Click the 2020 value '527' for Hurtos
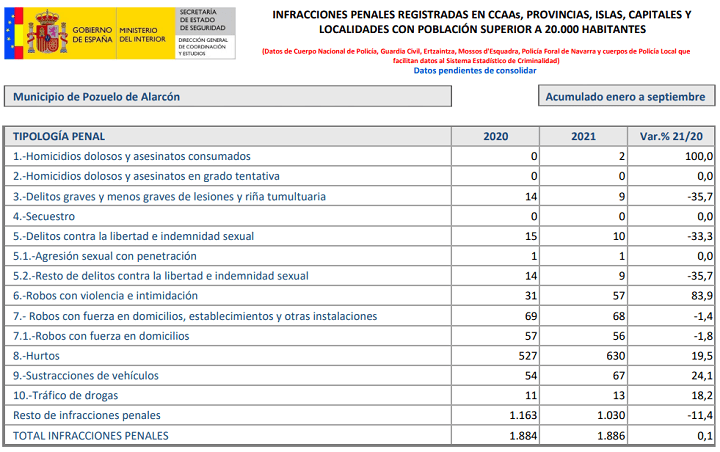Viewport: 720px width, 452px height. (x=528, y=356)
